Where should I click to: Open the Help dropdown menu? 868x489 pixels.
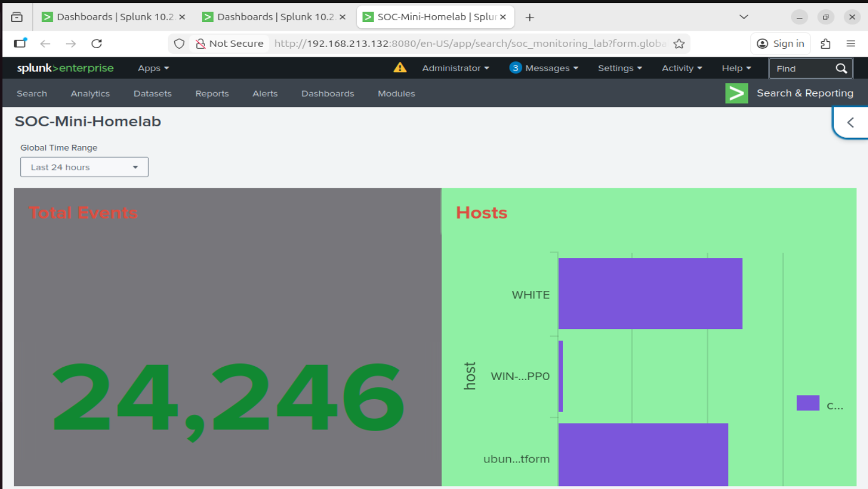(737, 68)
